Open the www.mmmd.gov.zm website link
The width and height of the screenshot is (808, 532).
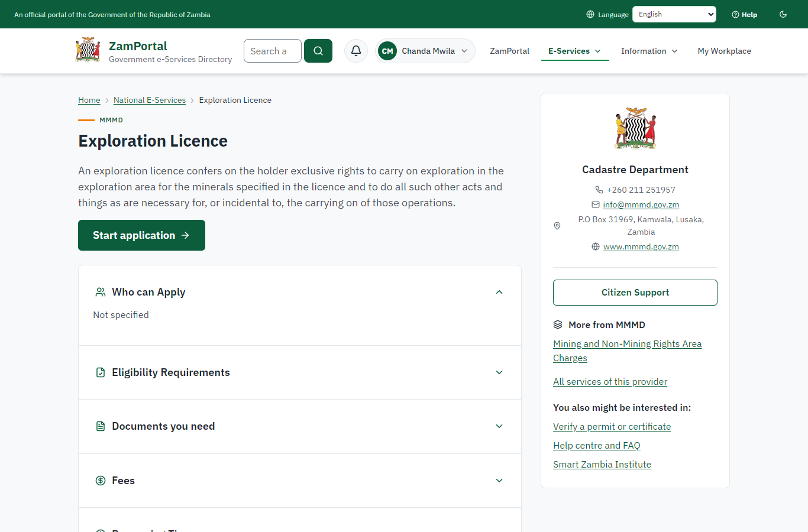[641, 246]
